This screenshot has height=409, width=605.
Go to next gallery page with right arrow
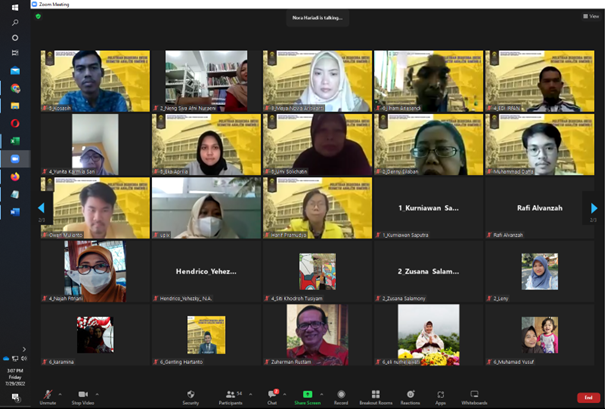[x=593, y=208]
